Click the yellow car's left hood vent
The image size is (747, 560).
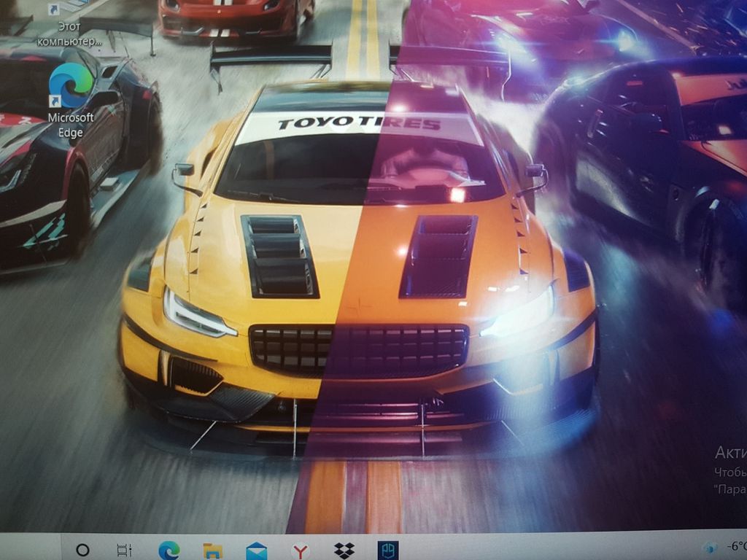[280, 256]
